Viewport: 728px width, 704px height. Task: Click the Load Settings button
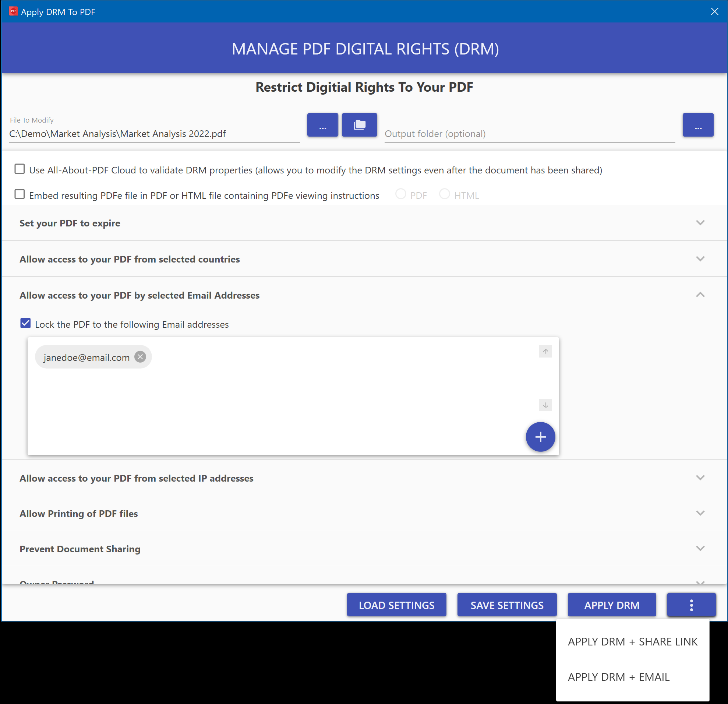pyautogui.click(x=396, y=605)
